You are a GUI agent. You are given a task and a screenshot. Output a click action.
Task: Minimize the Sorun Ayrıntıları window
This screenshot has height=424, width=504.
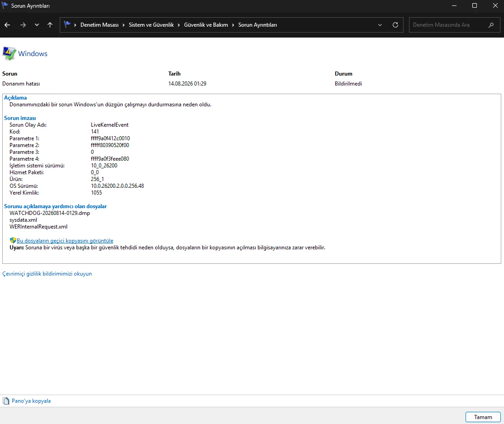454,6
